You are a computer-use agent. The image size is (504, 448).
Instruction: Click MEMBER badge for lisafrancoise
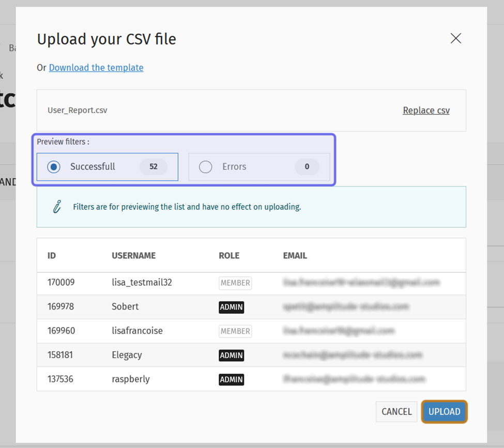pos(235,331)
